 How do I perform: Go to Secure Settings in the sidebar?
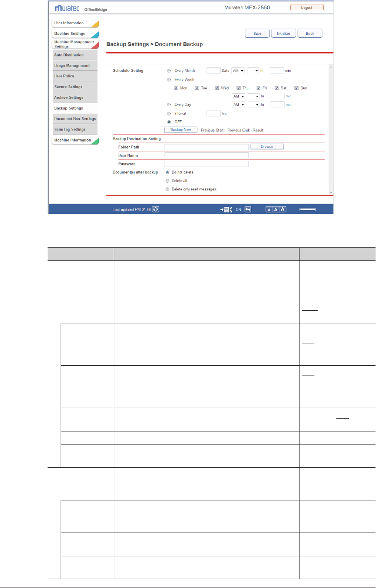click(75, 87)
